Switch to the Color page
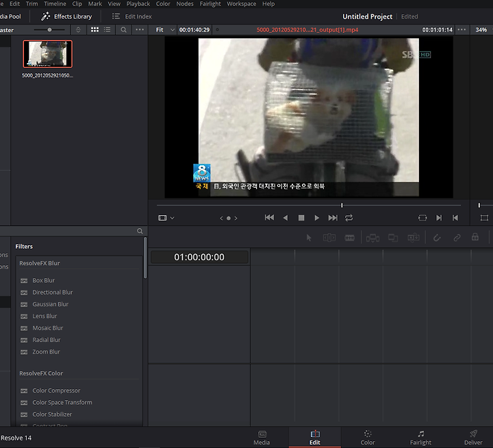The image size is (493, 448). pyautogui.click(x=368, y=438)
